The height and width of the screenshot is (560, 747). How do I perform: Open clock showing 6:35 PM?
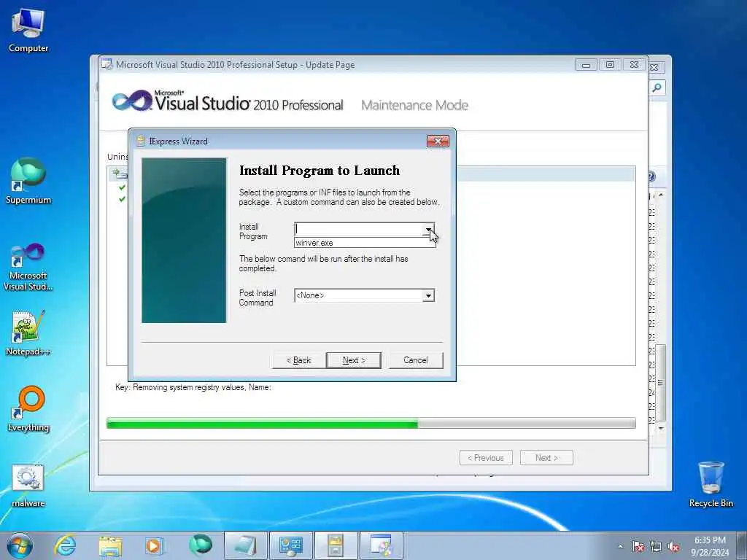pos(710,545)
